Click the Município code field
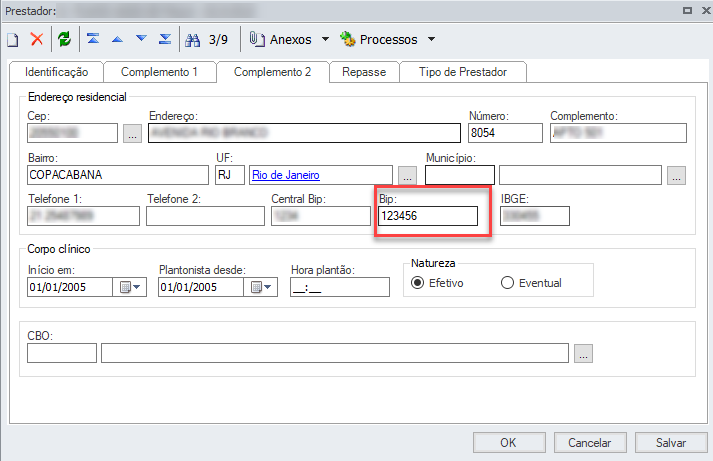This screenshot has height=461, width=713. click(x=460, y=175)
